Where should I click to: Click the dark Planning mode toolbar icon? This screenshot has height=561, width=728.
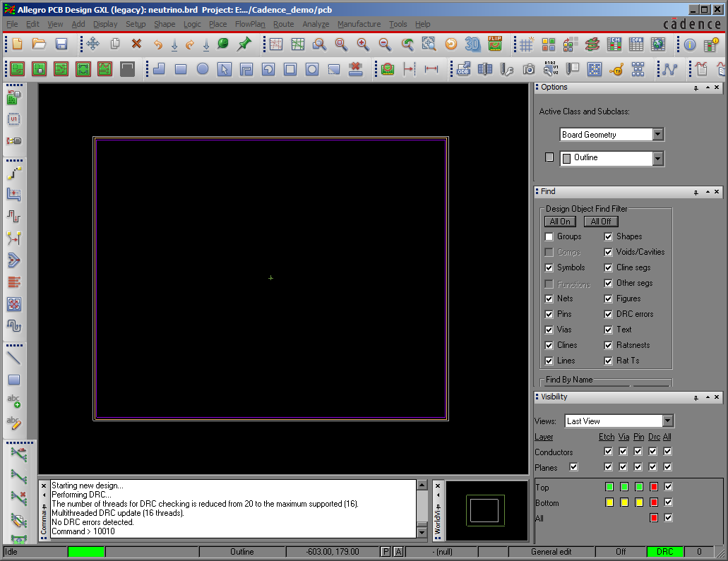tap(127, 69)
